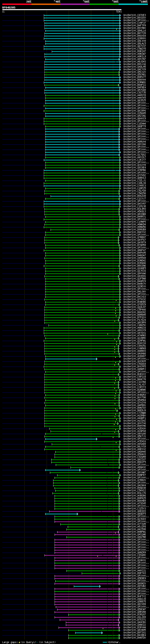Click the orange ~40% identity legend segment
150x644 pixels.
(x=46, y=4)
